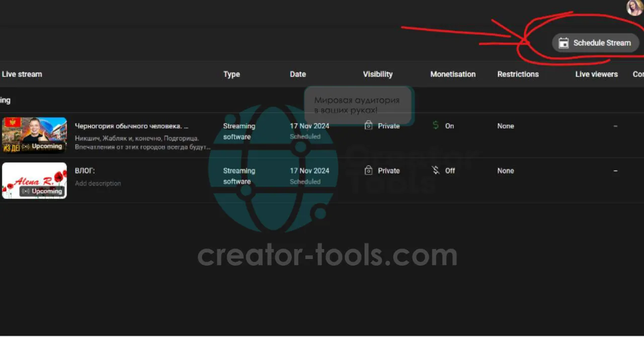This screenshot has height=337, width=644.
Task: Open the account avatar menu
Action: pyautogui.click(x=635, y=8)
